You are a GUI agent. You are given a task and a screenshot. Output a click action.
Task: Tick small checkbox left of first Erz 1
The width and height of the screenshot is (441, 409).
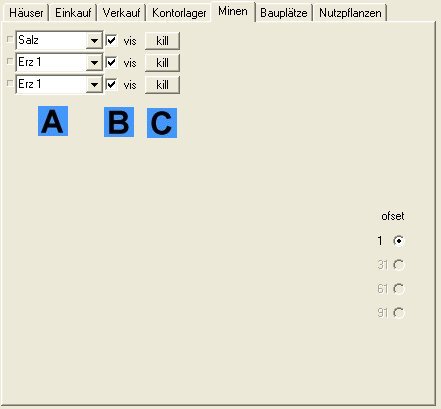[10, 61]
